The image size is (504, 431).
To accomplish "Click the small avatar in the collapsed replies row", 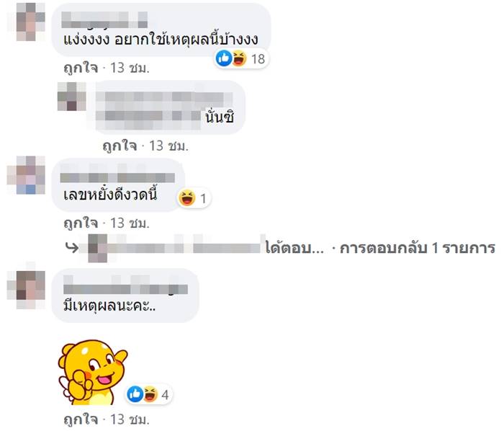I will [x=97, y=248].
